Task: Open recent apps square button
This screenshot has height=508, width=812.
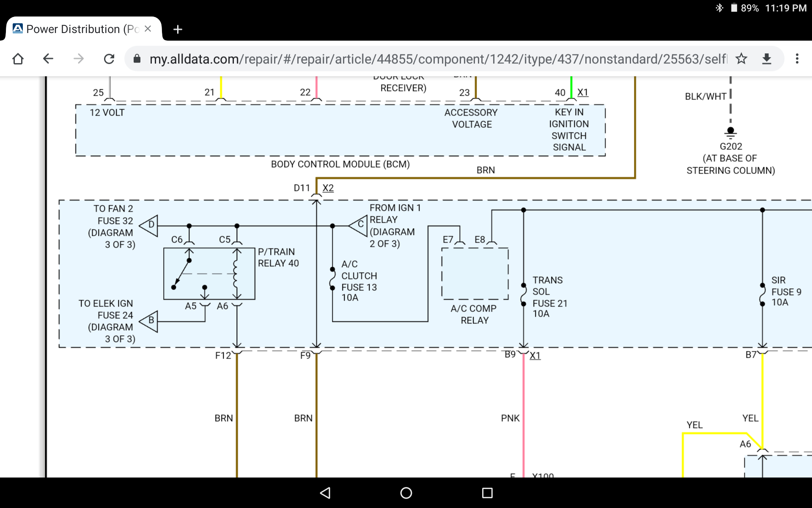Action: (487, 493)
